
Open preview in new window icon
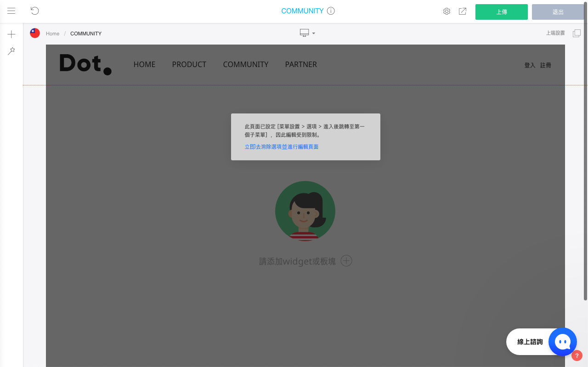[x=463, y=11]
